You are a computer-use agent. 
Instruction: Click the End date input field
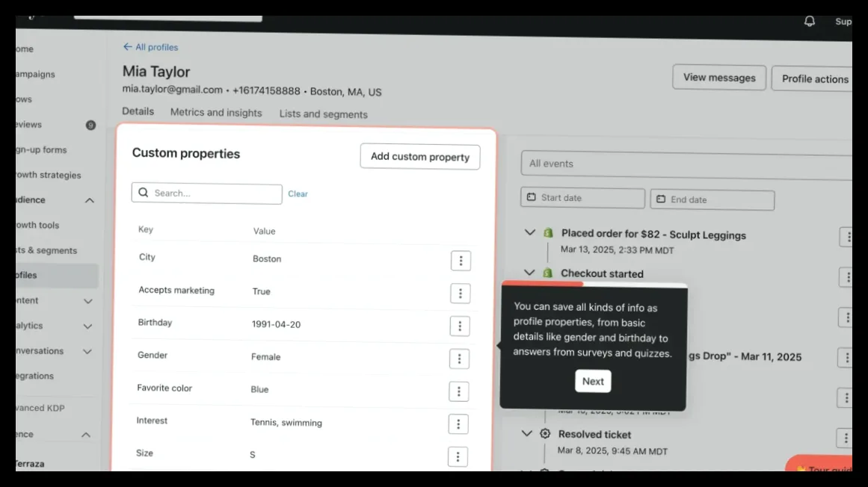coord(712,199)
